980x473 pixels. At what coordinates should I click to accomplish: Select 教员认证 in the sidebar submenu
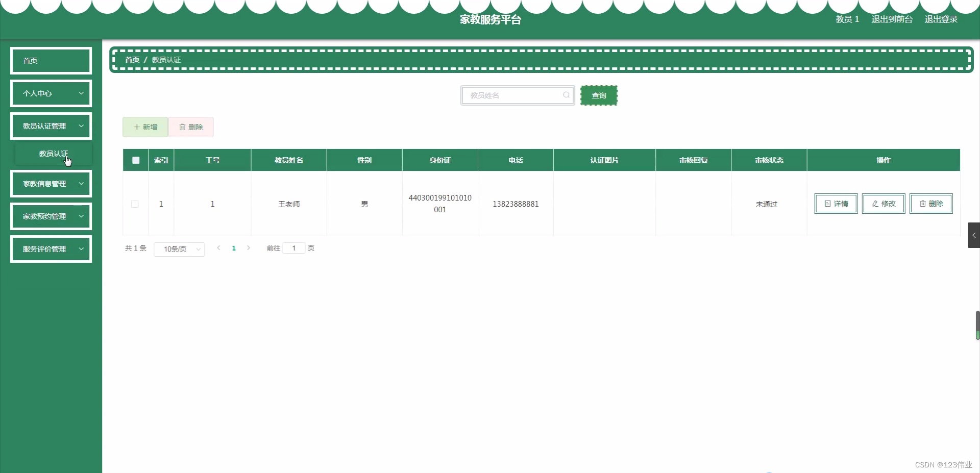54,153
